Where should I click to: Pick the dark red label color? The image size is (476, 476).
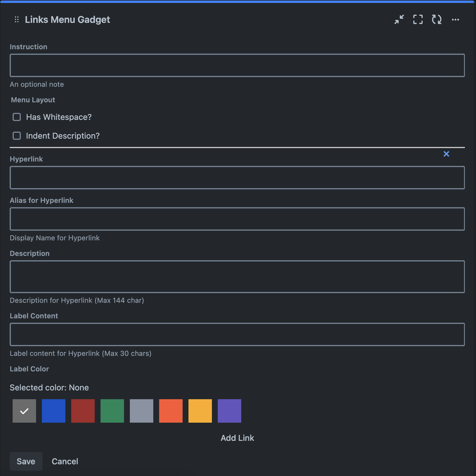pos(83,411)
